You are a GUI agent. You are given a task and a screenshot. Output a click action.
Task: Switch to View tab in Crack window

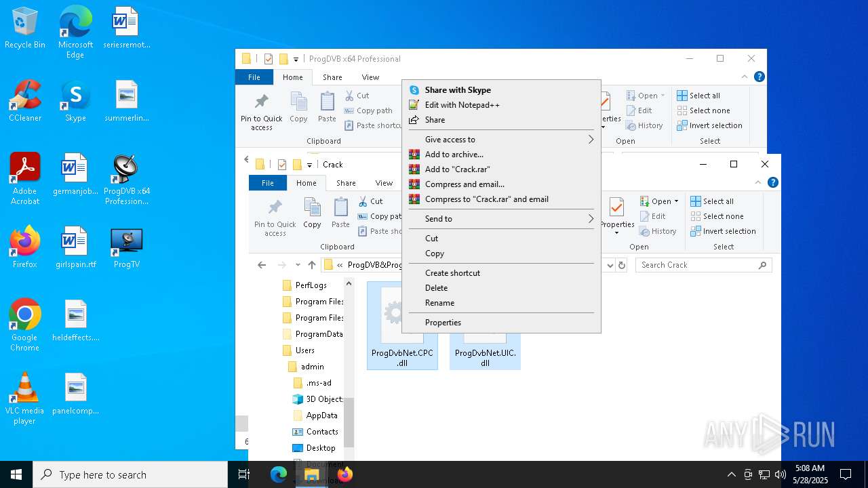[x=384, y=183]
